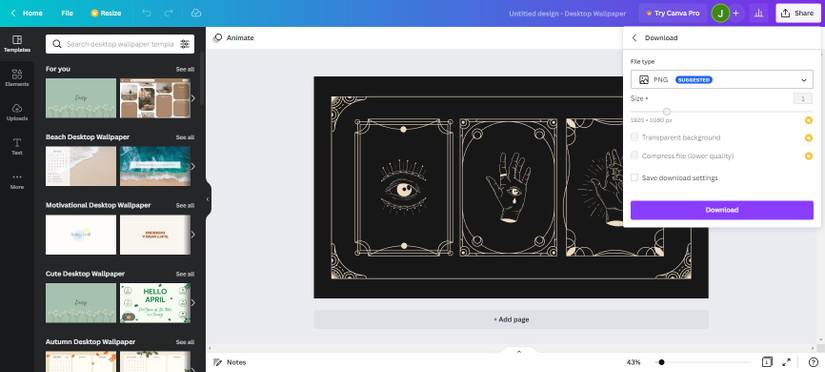Click the download Size slider handle
Image resolution: width=825 pixels, height=372 pixels.
click(667, 112)
